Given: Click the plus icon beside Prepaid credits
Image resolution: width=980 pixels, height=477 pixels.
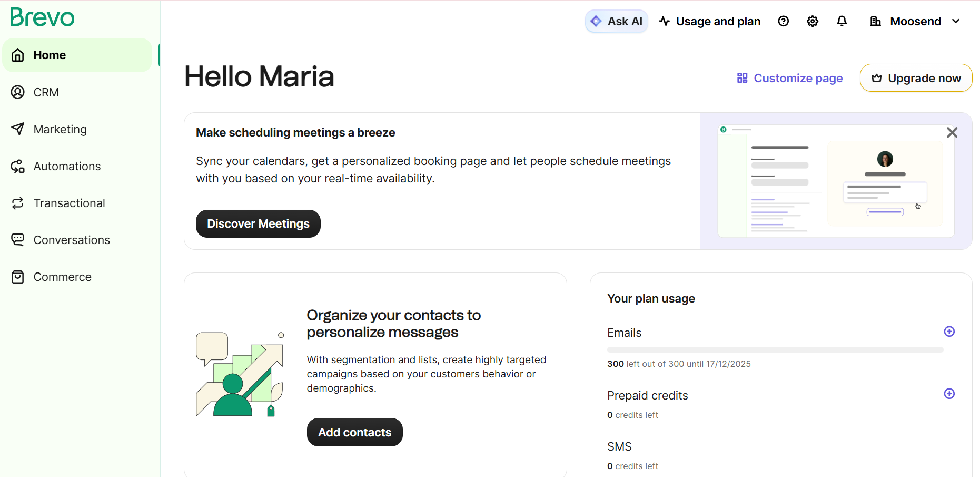Looking at the screenshot, I should tap(949, 394).
